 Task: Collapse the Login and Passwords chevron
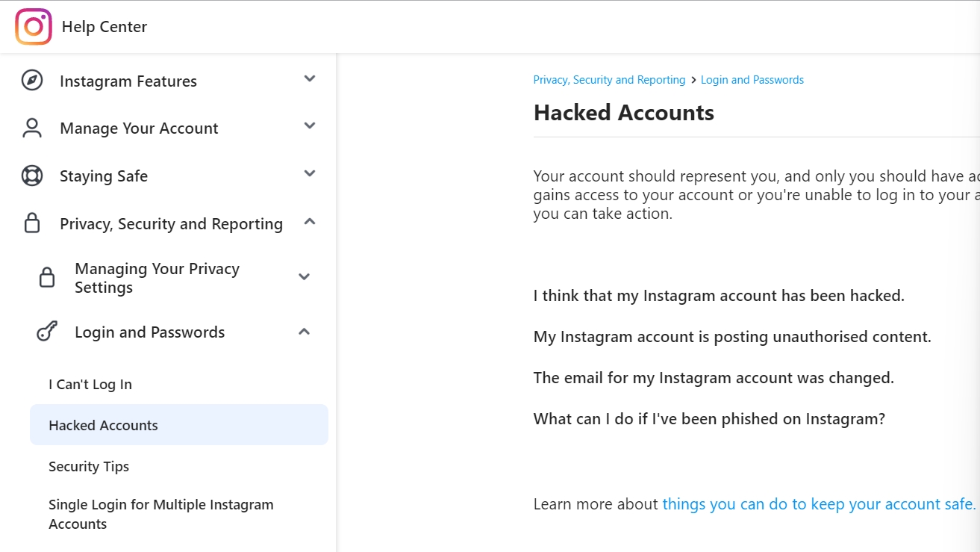coord(304,331)
